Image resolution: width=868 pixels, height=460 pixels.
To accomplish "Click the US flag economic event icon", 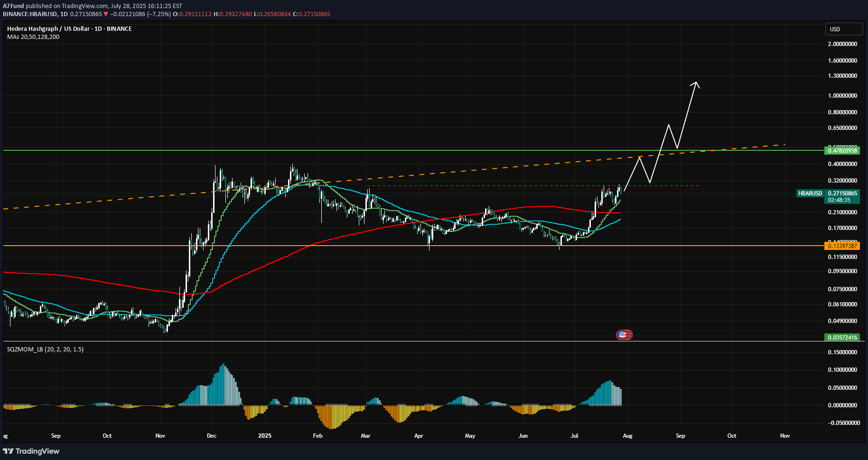I will pyautogui.click(x=622, y=335).
